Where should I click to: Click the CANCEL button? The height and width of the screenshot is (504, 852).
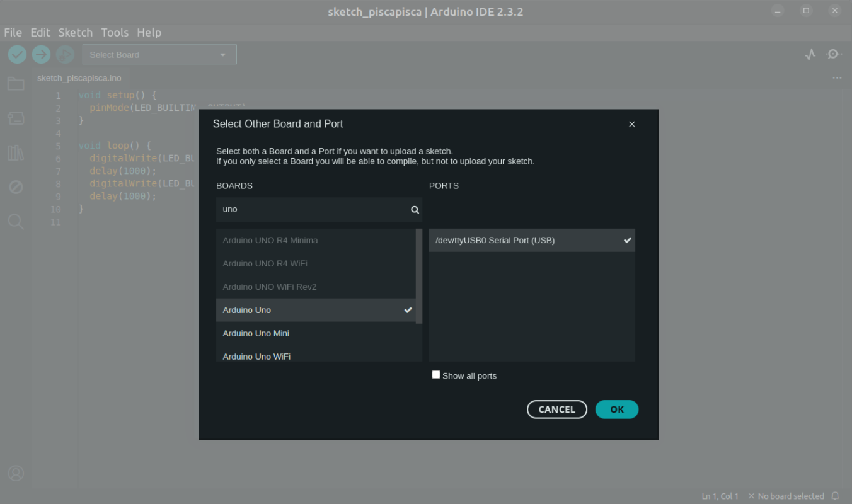click(x=557, y=409)
